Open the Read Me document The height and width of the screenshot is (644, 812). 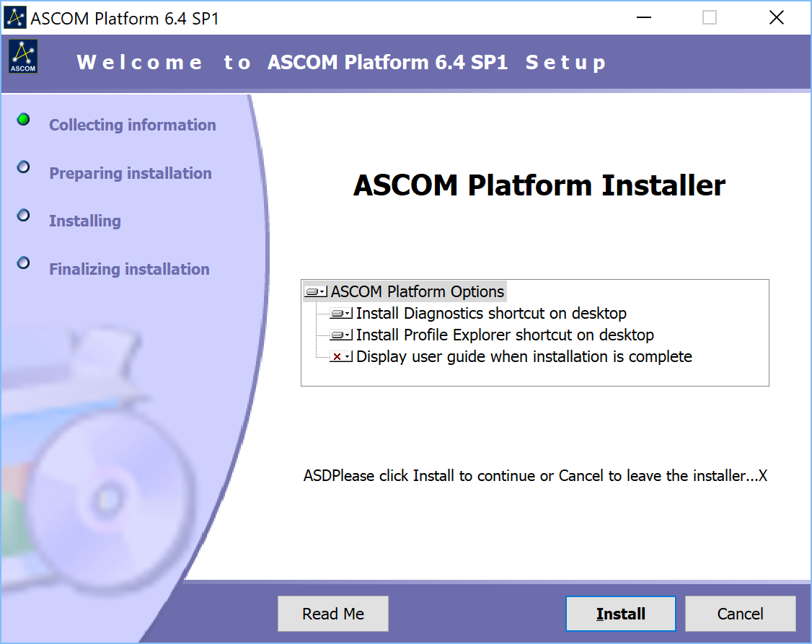[x=333, y=614]
